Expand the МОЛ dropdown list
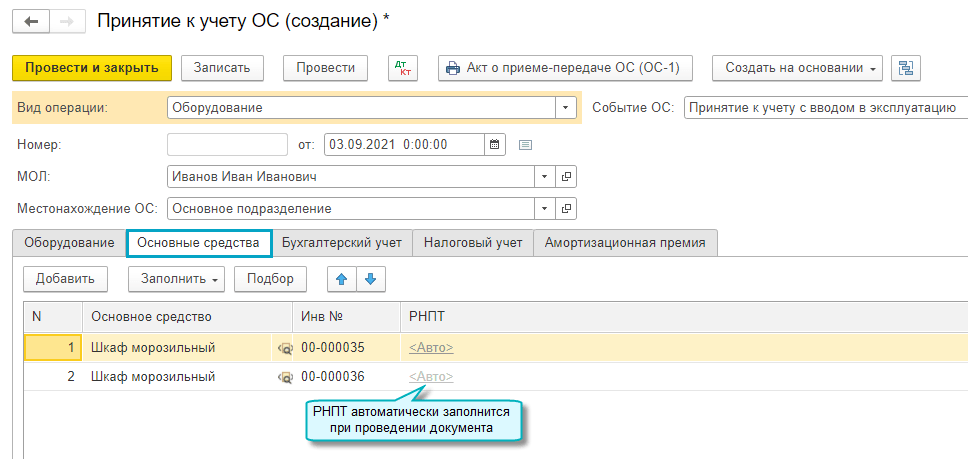This screenshot has height=459, width=968. (x=545, y=176)
